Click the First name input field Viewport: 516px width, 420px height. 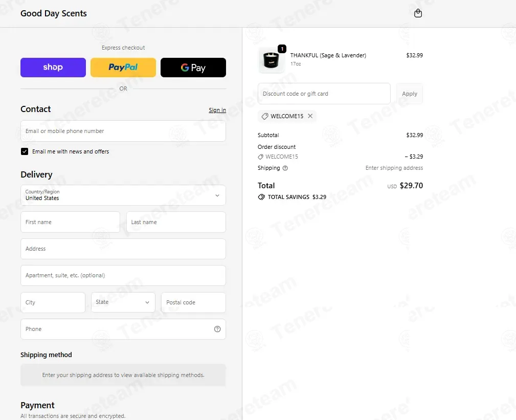pyautogui.click(x=70, y=222)
